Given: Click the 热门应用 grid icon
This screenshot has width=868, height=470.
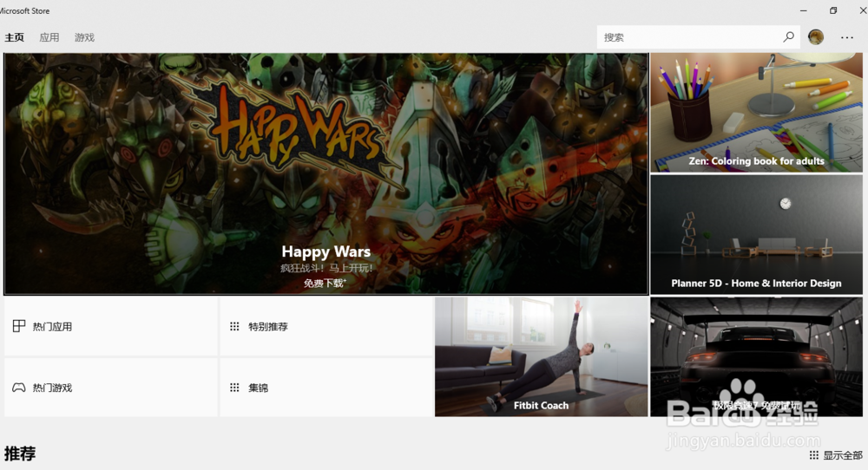Looking at the screenshot, I should click(x=19, y=326).
